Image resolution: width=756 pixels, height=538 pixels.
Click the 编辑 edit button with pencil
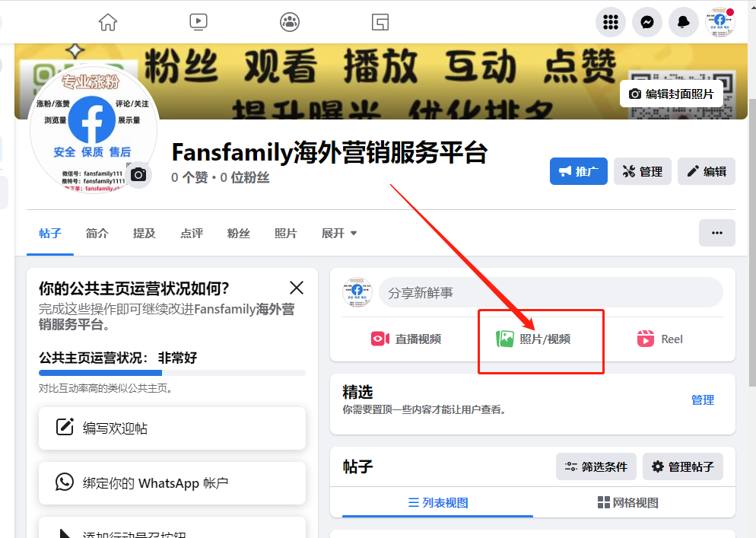click(707, 171)
